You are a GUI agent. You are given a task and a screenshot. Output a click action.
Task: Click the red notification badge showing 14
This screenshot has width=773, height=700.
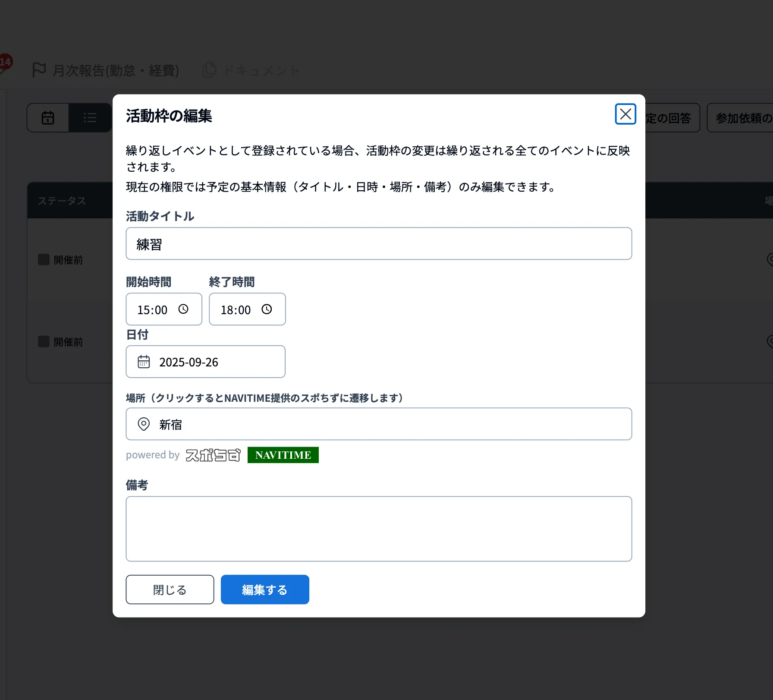[x=6, y=62]
